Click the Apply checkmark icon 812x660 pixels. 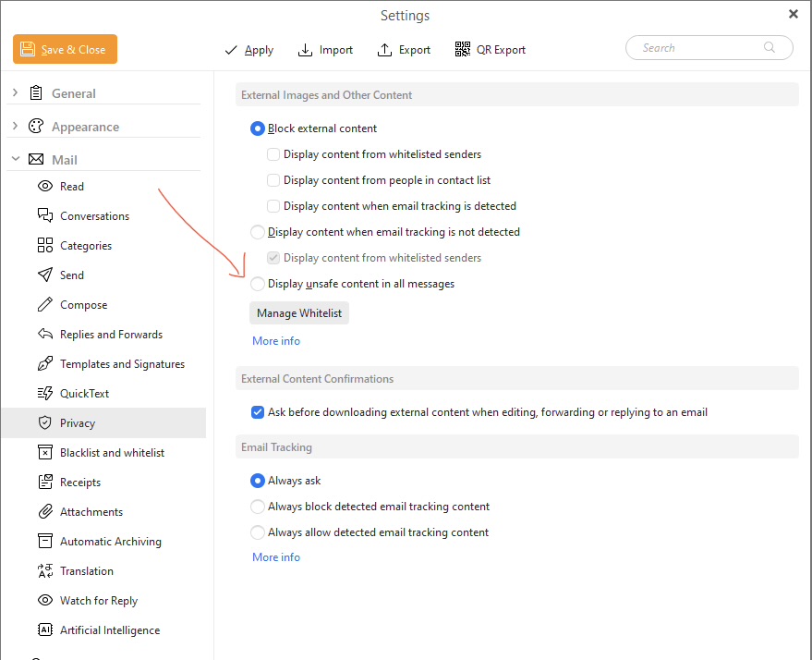point(231,50)
